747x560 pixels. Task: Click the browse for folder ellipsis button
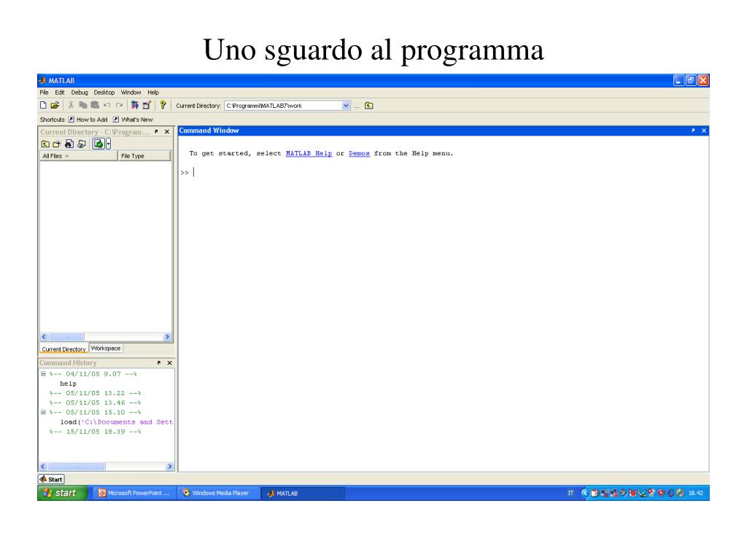pyautogui.click(x=356, y=106)
